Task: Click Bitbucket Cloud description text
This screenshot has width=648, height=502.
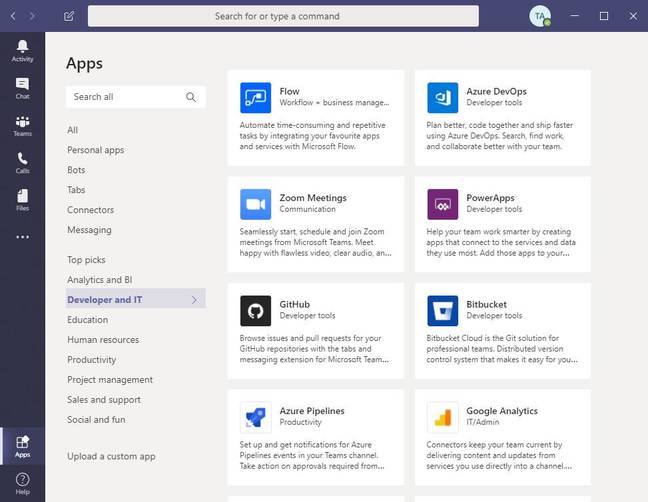Action: click(x=502, y=349)
